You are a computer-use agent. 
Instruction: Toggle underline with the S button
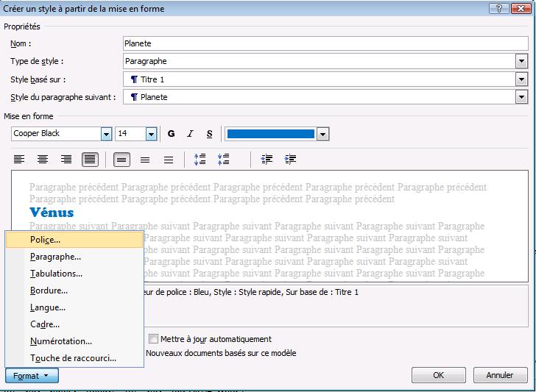pyautogui.click(x=210, y=134)
